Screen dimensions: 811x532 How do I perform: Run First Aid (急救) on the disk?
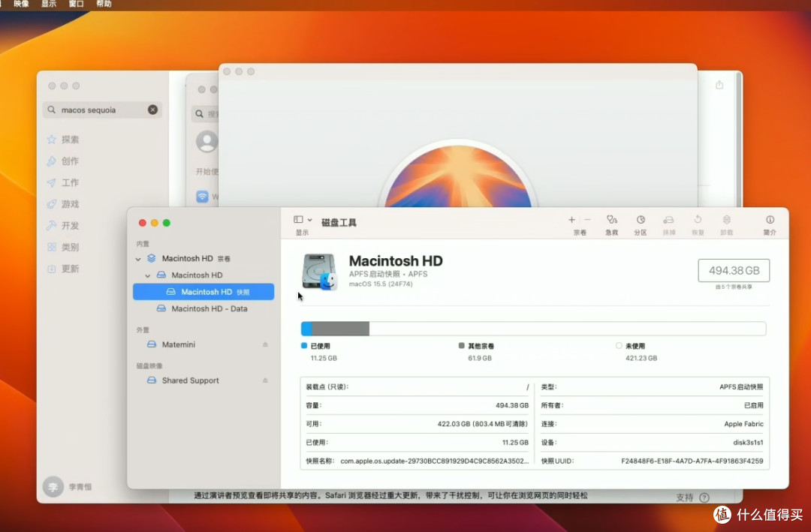[x=612, y=220]
